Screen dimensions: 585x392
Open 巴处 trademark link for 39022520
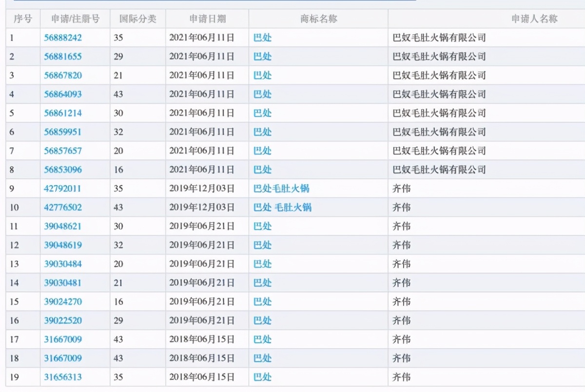click(262, 320)
